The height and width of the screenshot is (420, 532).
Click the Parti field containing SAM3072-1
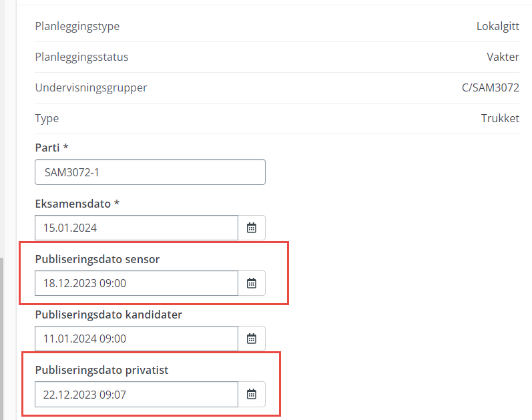tap(150, 172)
